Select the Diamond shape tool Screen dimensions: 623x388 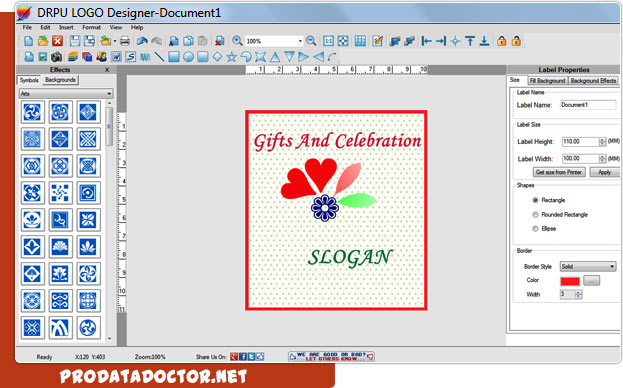[x=217, y=57]
